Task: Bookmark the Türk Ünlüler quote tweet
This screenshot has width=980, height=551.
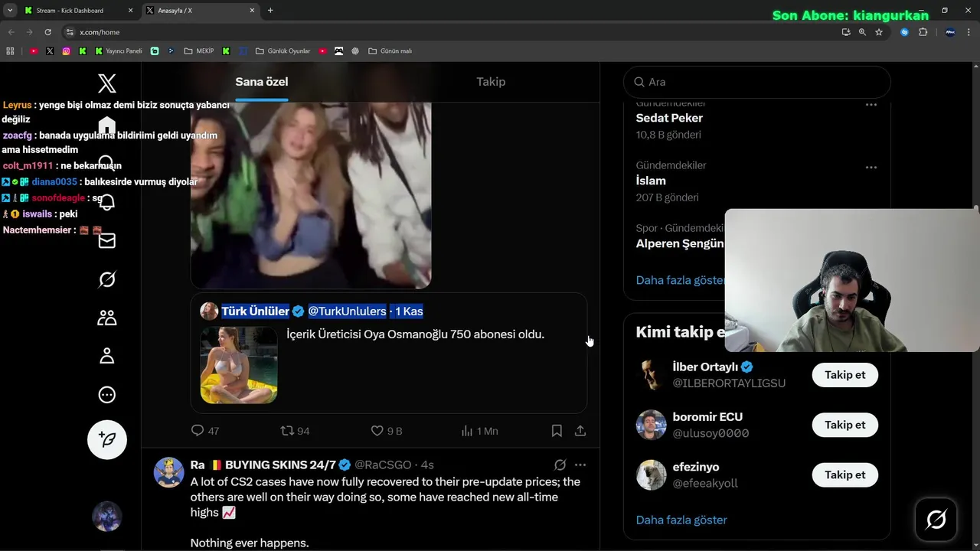Action: (557, 431)
